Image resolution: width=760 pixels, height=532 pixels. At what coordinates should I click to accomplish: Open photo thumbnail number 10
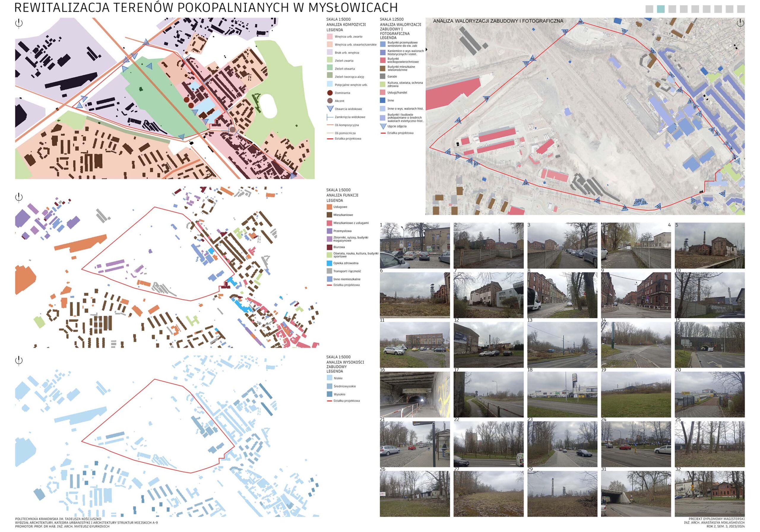coord(710,295)
